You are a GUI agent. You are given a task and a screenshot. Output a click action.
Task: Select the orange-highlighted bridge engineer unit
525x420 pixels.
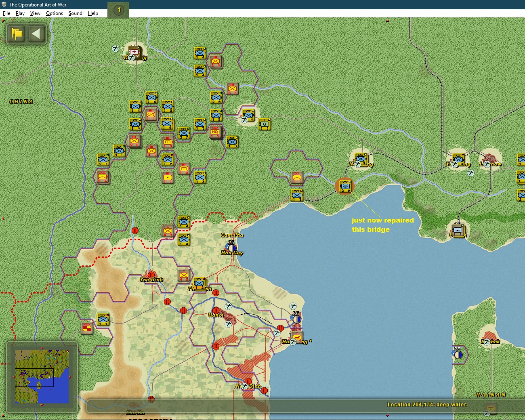pyautogui.click(x=345, y=186)
